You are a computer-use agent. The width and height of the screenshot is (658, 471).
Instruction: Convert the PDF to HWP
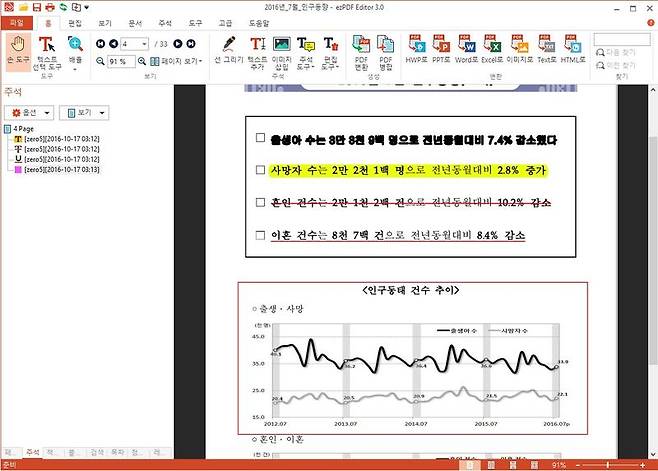point(416,49)
